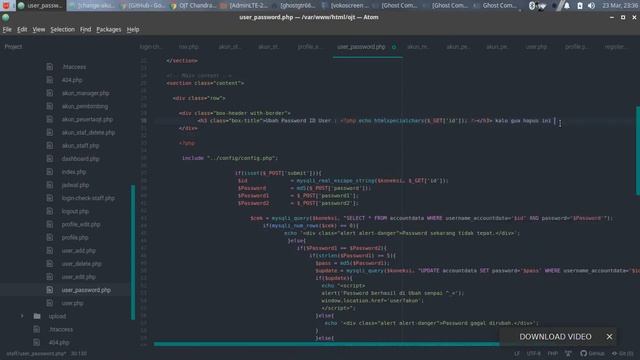The width and height of the screenshot is (640, 360).
Task: Click the include config.php code line
Action: (x=230, y=158)
